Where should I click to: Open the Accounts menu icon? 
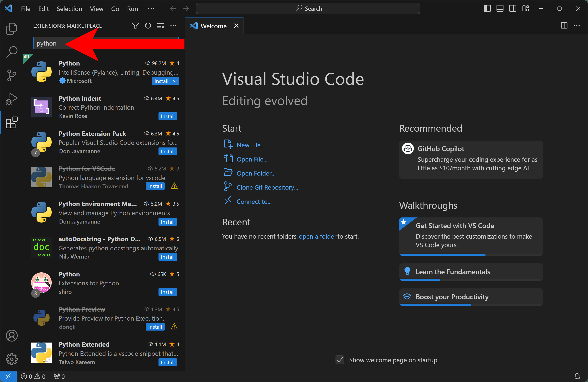12,336
